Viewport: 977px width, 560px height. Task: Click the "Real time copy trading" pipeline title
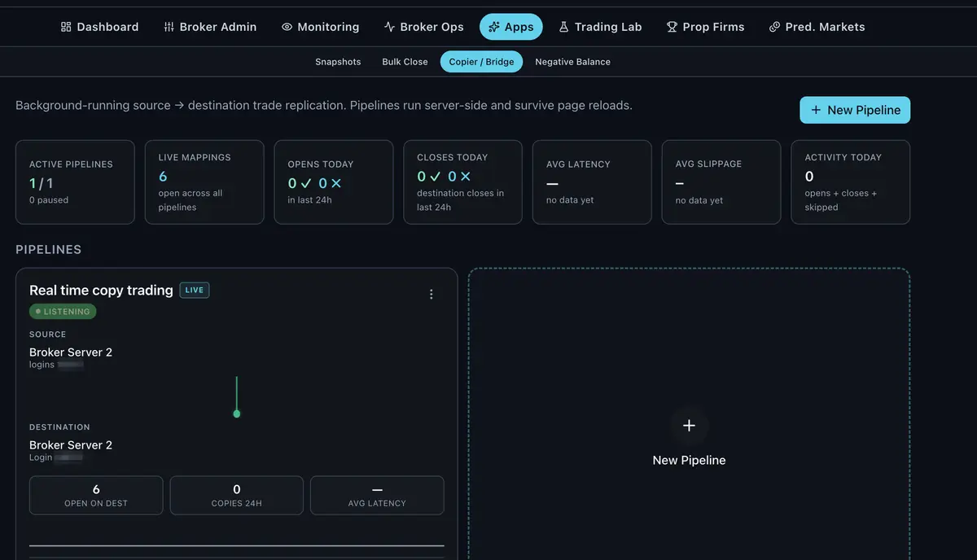coord(101,291)
